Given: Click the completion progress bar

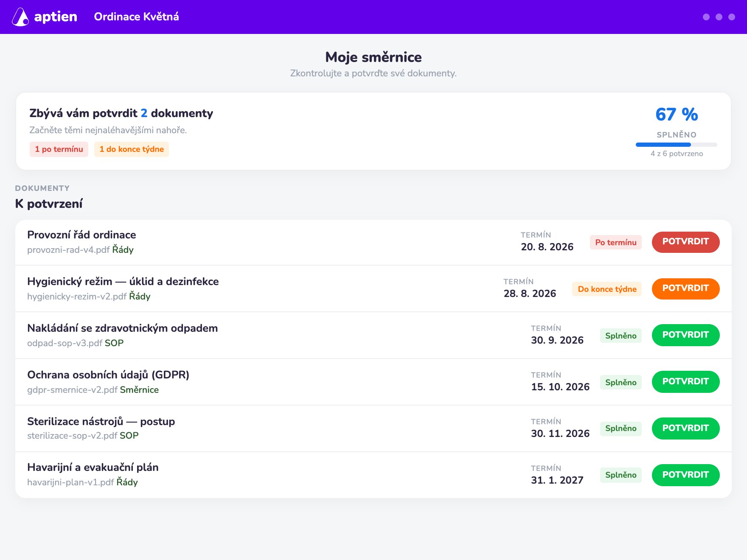Looking at the screenshot, I should click(677, 145).
